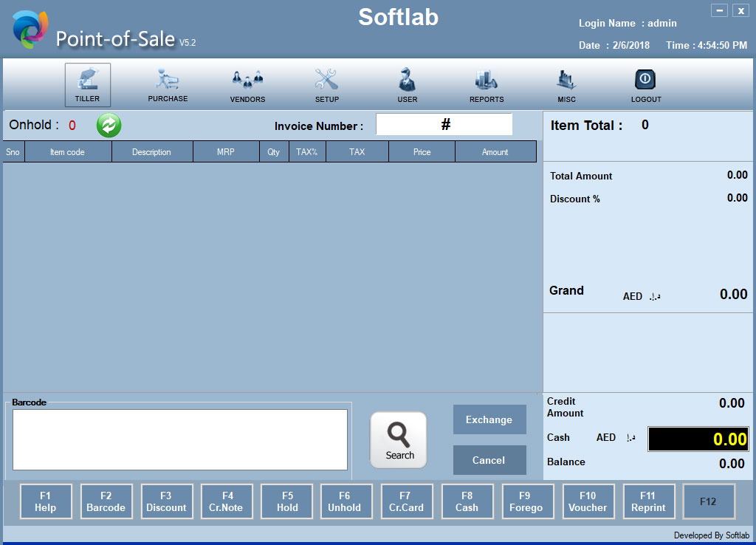
Task: Open the Reports section
Action: coord(487,84)
